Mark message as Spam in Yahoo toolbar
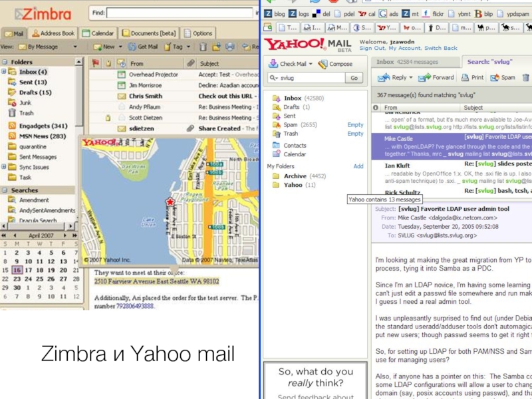Screen dimensions: 532x399 tap(503, 78)
